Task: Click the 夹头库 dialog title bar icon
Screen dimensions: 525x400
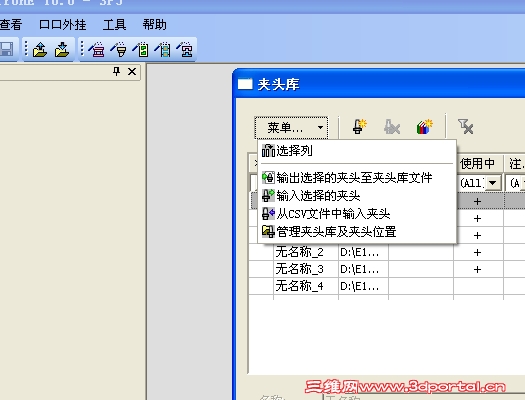Action: (245, 84)
